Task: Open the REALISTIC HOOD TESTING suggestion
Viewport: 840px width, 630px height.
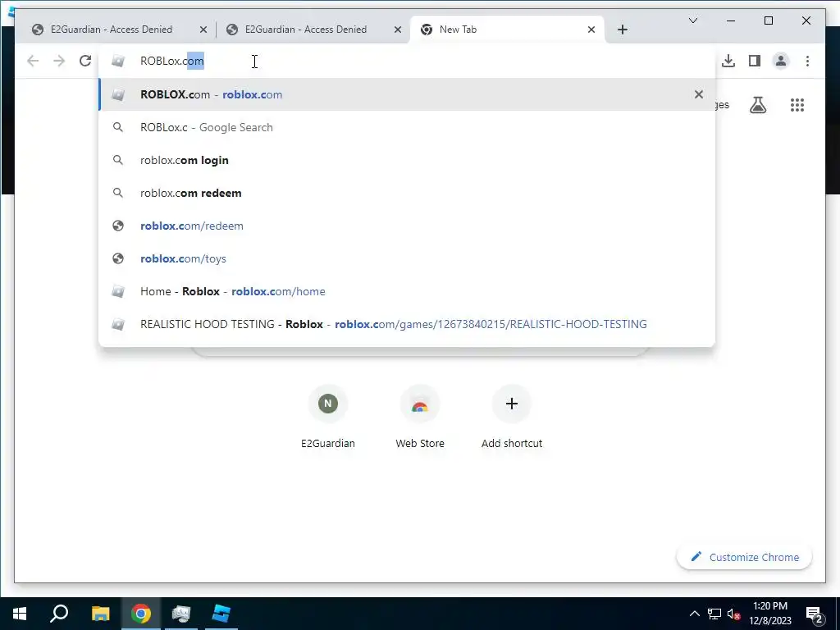Action: 407,324
